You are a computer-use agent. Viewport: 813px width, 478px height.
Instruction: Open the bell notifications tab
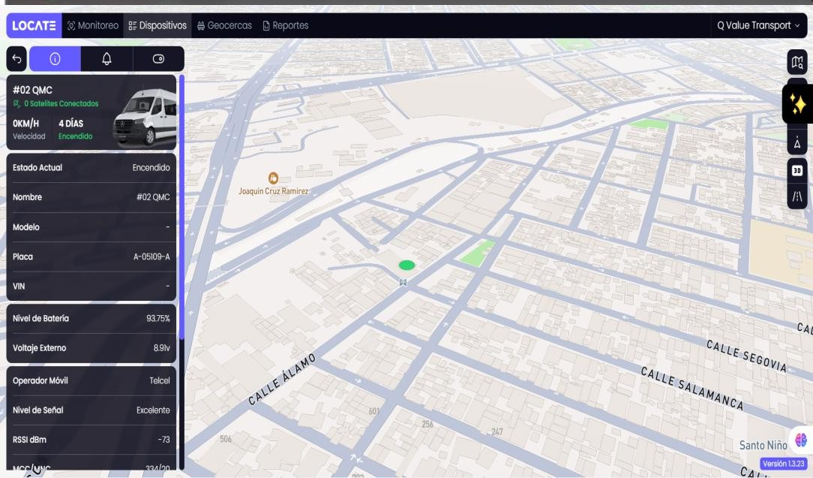pyautogui.click(x=107, y=59)
